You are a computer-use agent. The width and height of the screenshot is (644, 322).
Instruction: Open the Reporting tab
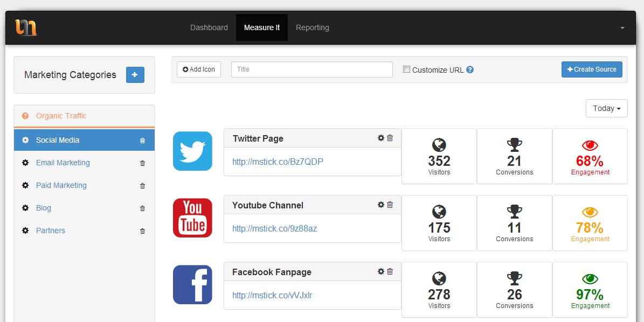312,27
